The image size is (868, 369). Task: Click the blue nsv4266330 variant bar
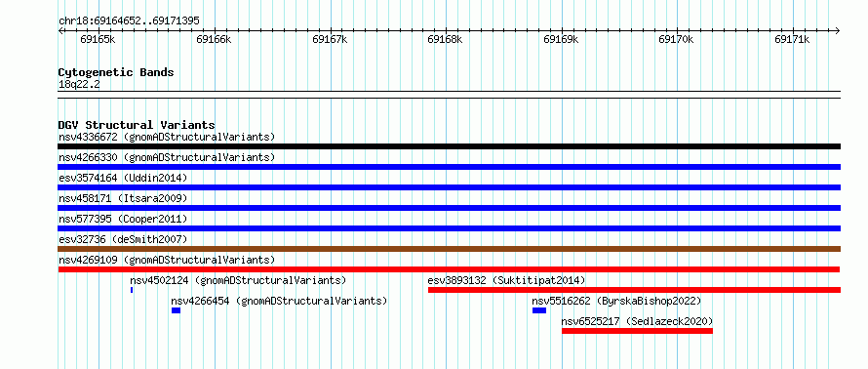click(x=449, y=167)
